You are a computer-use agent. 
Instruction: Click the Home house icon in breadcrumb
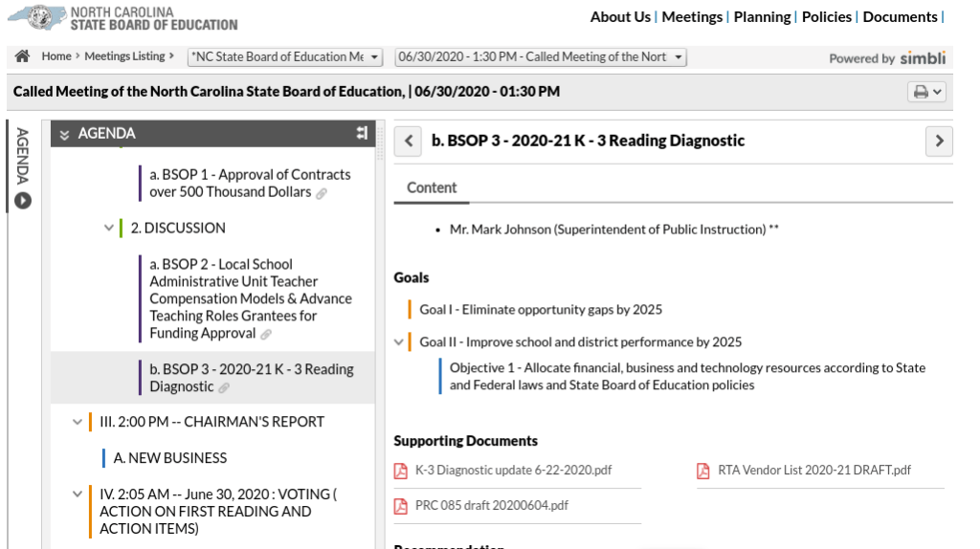point(22,56)
